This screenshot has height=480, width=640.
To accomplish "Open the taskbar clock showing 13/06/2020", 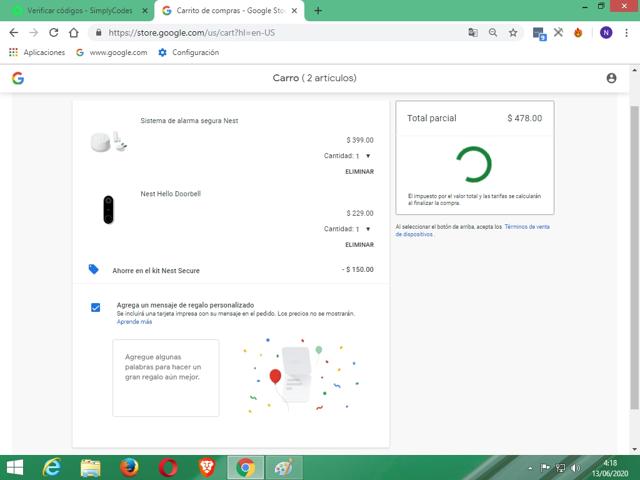I will [610, 468].
